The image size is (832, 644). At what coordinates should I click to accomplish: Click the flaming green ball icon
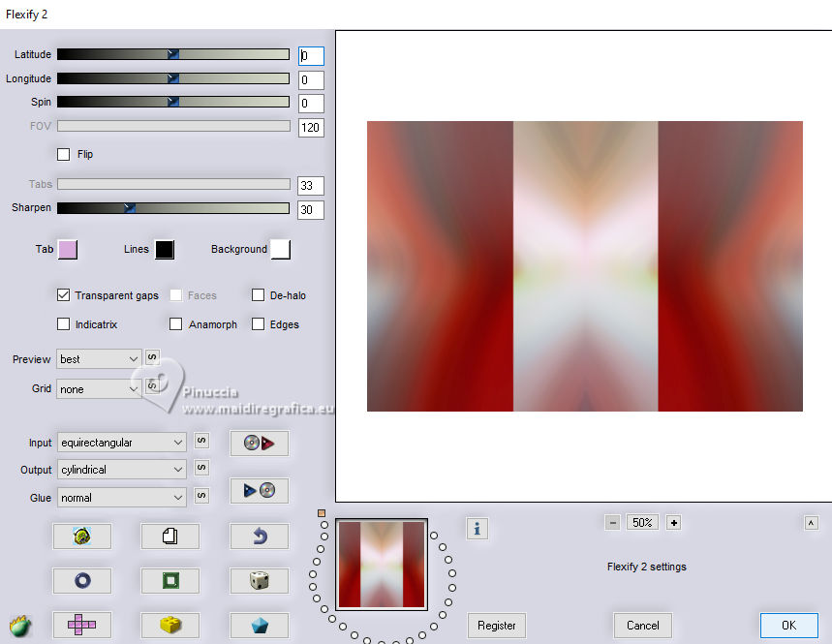pyautogui.click(x=20, y=627)
